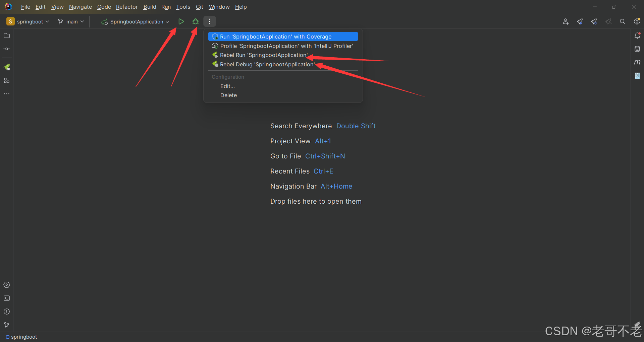Click the Rebel Run toolbar rocket icon
This screenshot has width=644, height=342.
pyautogui.click(x=580, y=21)
